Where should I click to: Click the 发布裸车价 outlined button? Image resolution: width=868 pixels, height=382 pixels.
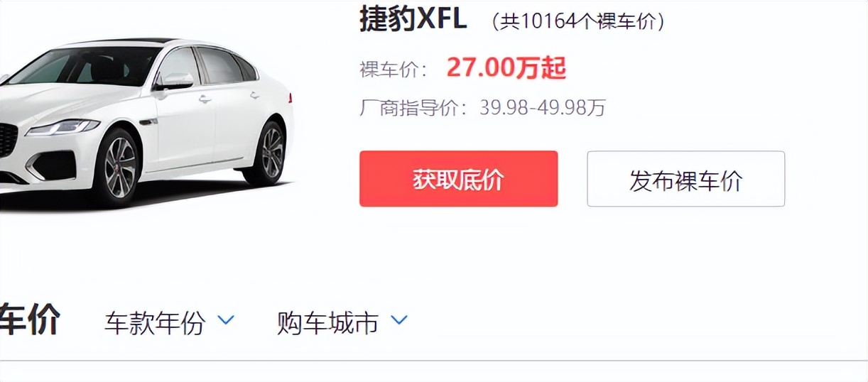(x=685, y=179)
